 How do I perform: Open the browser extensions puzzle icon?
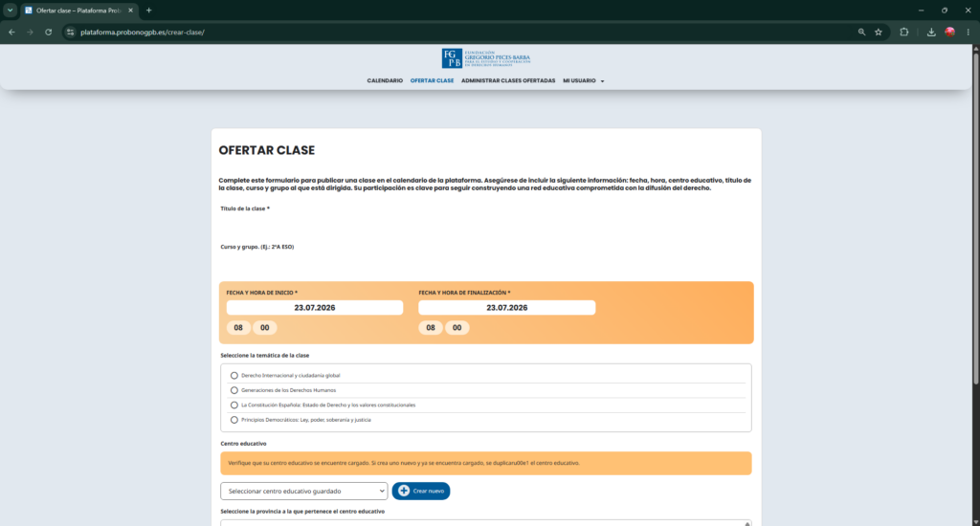point(903,32)
